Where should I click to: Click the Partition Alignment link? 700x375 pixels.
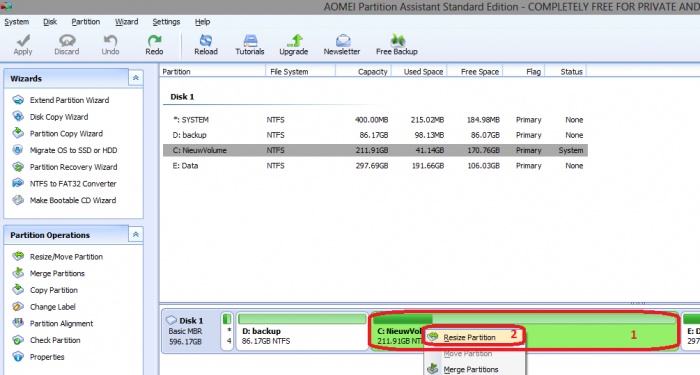click(x=62, y=323)
